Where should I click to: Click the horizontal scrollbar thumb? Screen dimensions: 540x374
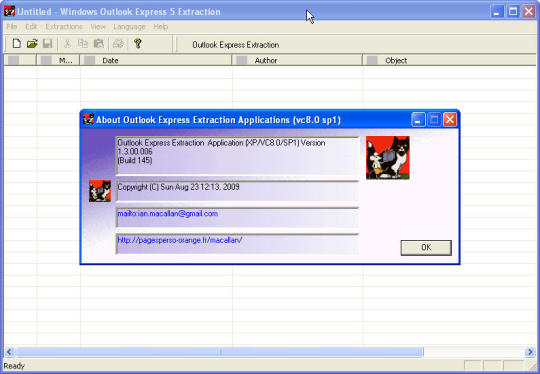click(219, 352)
